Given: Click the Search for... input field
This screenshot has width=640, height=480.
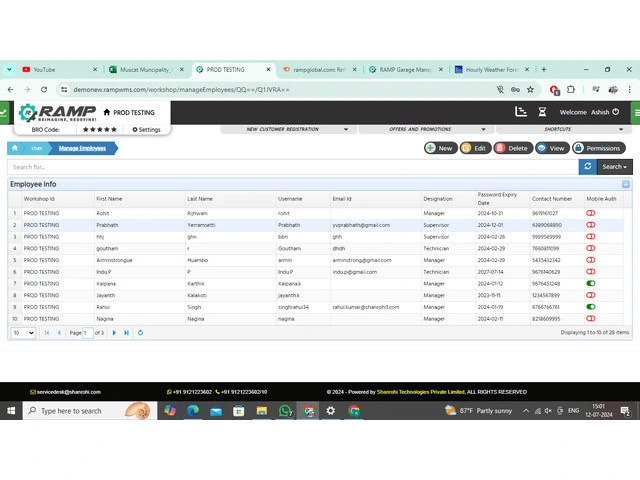Looking at the screenshot, I should click(290, 166).
